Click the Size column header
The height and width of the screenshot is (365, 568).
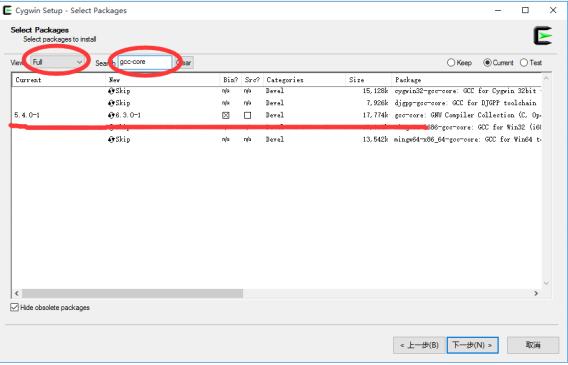369,80
